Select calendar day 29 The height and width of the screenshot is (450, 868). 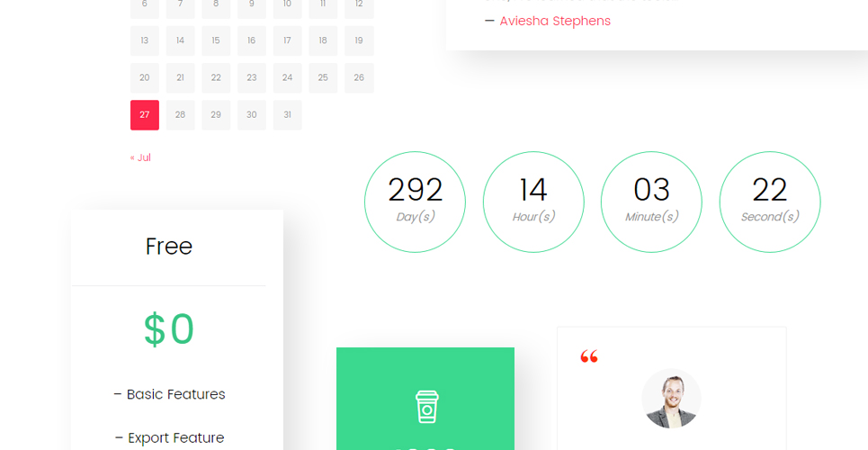click(216, 114)
